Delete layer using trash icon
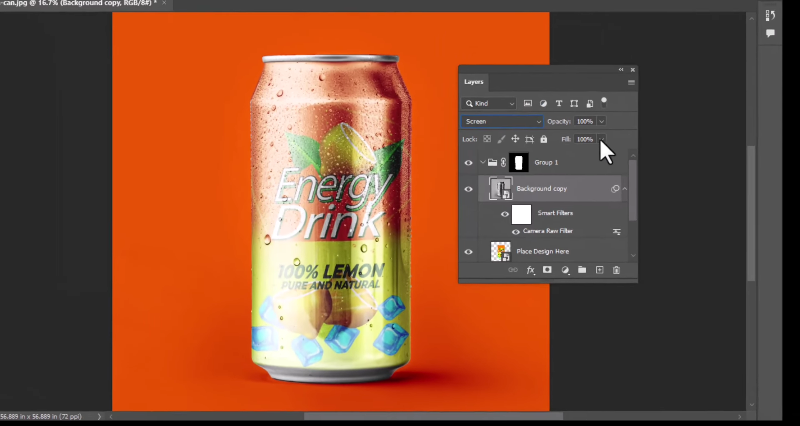The width and height of the screenshot is (800, 426). [616, 270]
